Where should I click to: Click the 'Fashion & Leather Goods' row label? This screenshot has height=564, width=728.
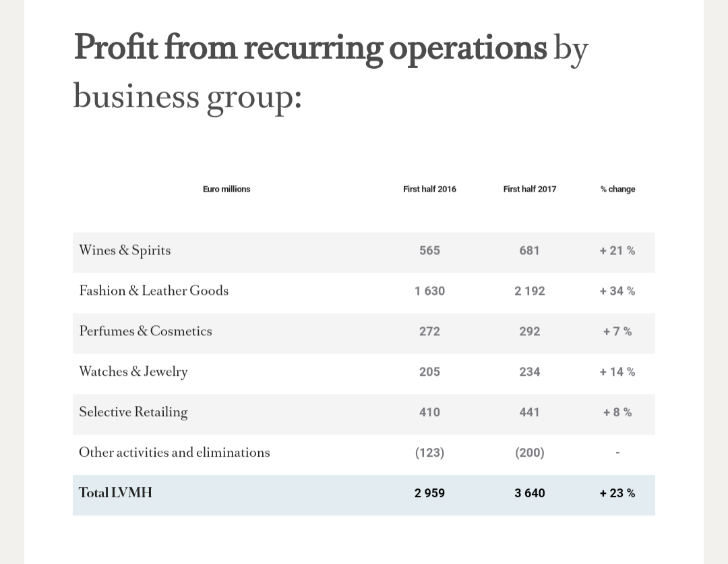pyautogui.click(x=154, y=291)
